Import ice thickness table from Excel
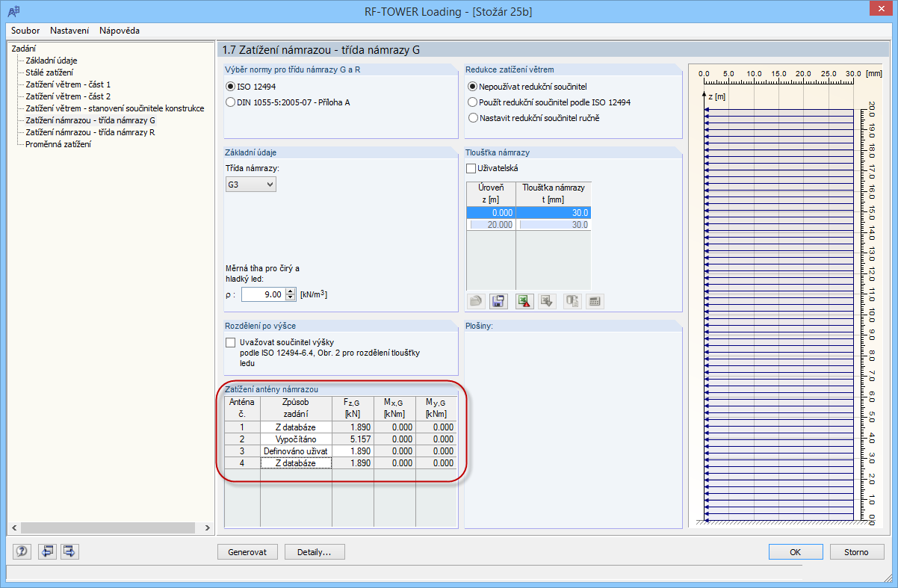The image size is (898, 588). (547, 301)
